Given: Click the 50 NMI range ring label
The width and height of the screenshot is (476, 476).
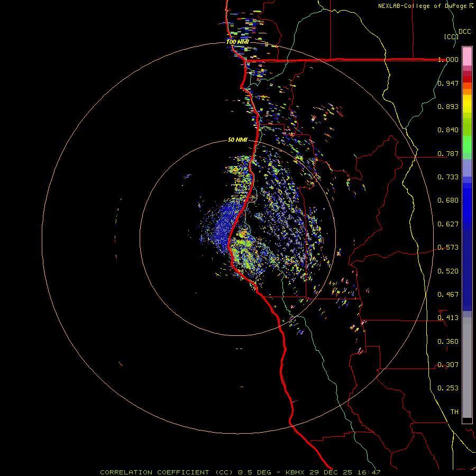Looking at the screenshot, I should (x=237, y=140).
